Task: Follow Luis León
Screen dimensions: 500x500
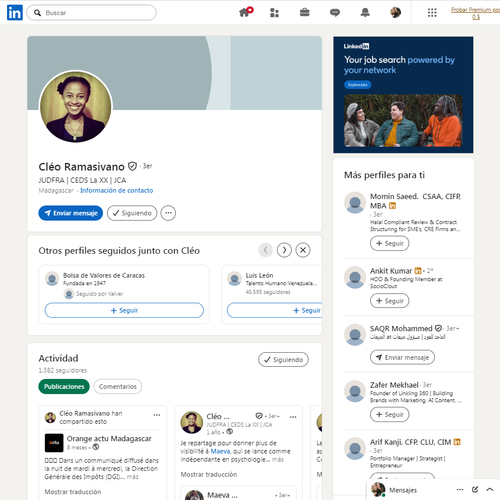Action: click(x=274, y=310)
